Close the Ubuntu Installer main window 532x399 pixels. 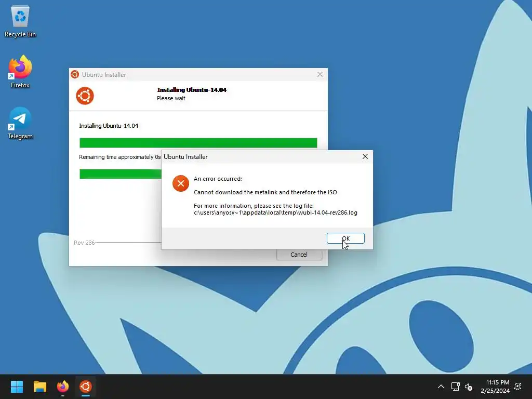click(x=320, y=74)
